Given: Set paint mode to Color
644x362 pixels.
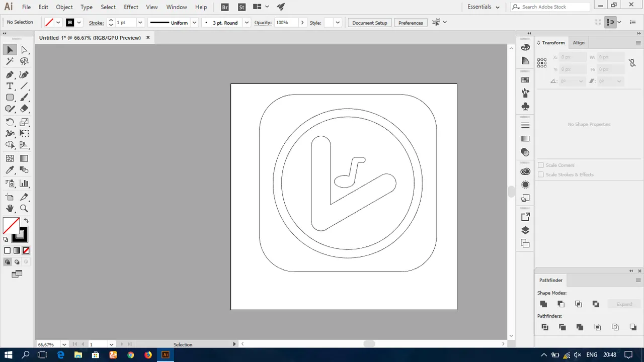Looking at the screenshot, I should (x=7, y=250).
